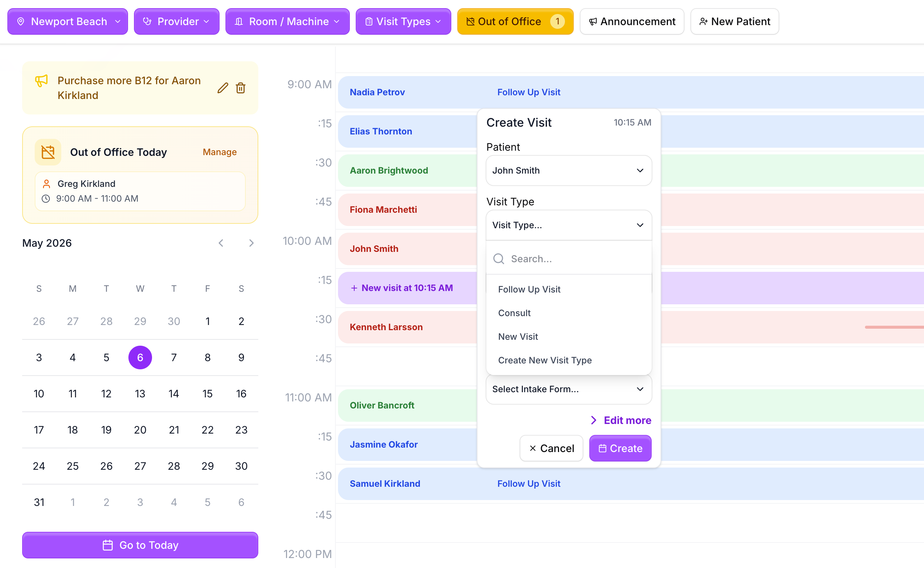Click the announcement megaphone icon in yellow card
The height and width of the screenshot is (568, 924).
point(41,81)
